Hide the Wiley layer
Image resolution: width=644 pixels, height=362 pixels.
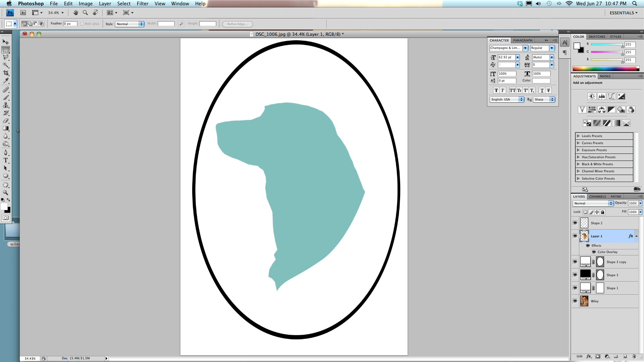click(575, 301)
